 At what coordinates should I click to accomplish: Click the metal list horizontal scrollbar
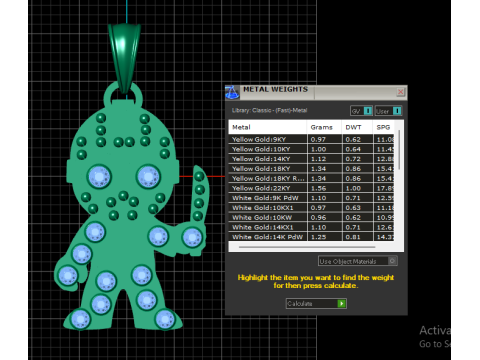307,247
